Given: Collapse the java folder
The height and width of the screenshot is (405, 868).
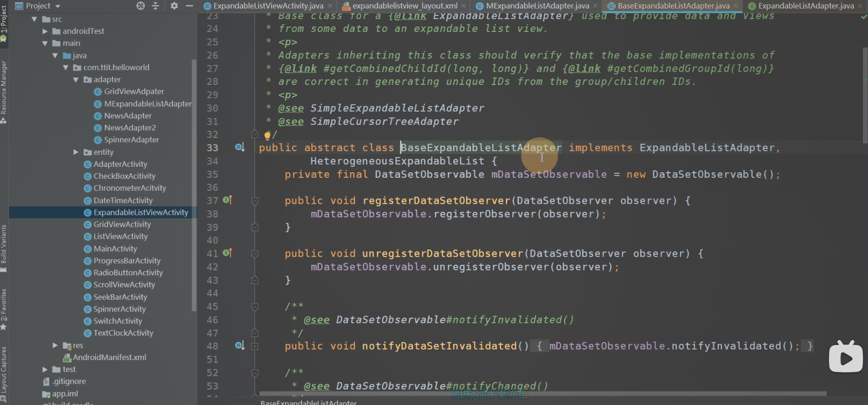Looking at the screenshot, I should click(x=55, y=55).
